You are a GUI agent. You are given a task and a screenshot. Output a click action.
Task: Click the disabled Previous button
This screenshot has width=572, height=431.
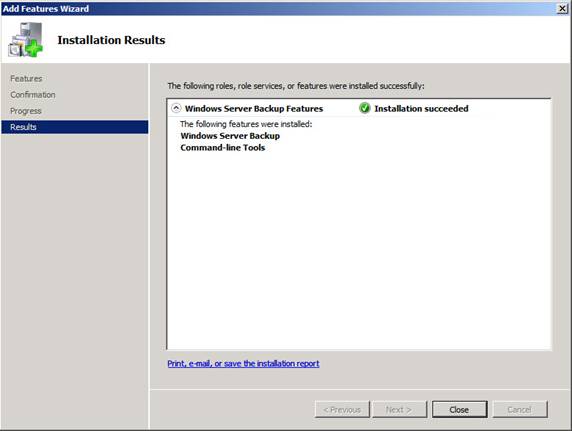coord(342,409)
